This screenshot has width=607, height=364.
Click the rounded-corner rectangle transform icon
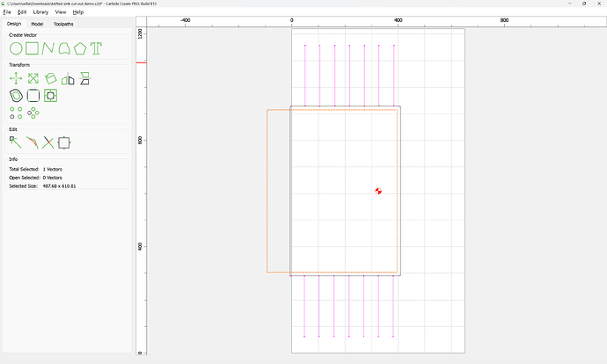tap(33, 96)
